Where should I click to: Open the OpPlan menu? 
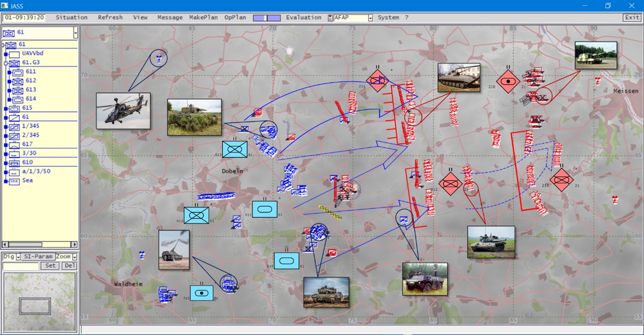(x=235, y=17)
